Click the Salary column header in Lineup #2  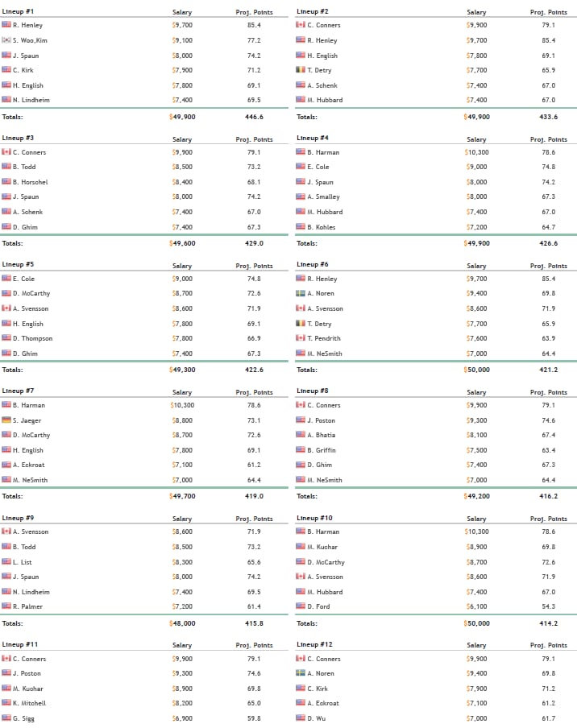click(x=476, y=13)
